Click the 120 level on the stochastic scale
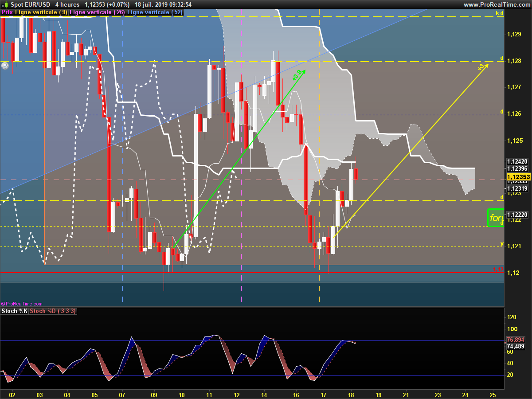The width and height of the screenshot is (532, 399). [512, 317]
